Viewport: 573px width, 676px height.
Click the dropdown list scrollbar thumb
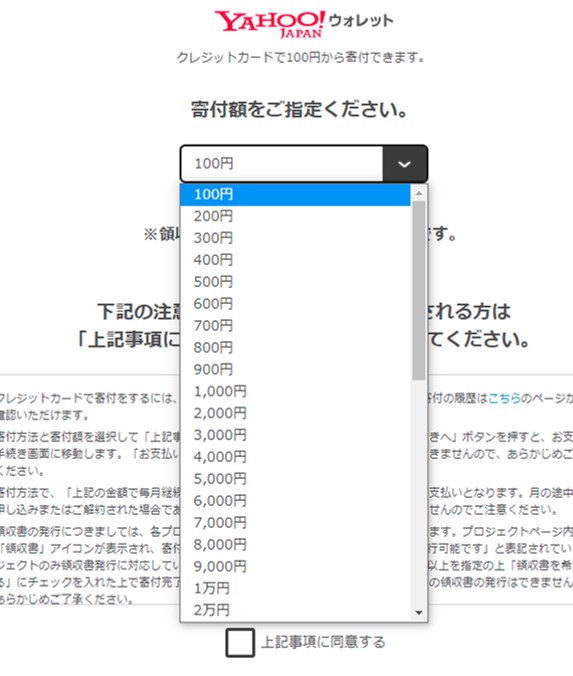pos(419,291)
